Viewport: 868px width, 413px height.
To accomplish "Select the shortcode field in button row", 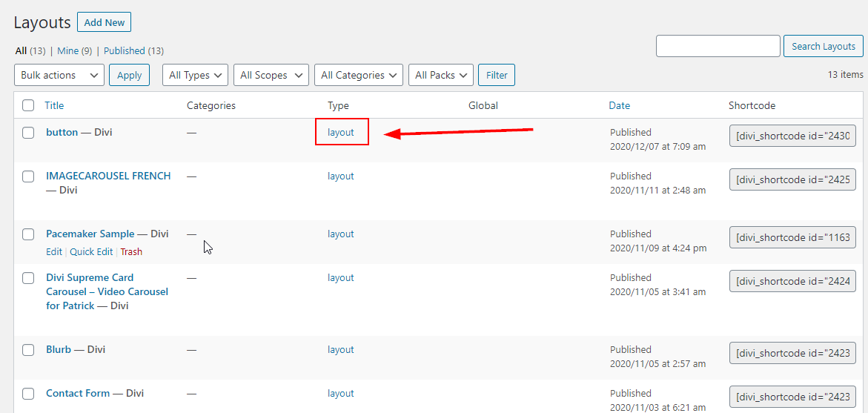I will coord(792,136).
